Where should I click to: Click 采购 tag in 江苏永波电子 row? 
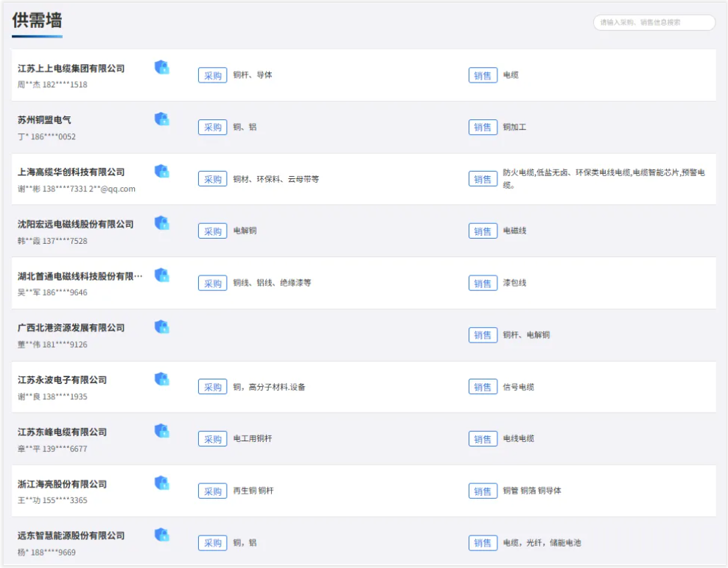click(x=213, y=387)
